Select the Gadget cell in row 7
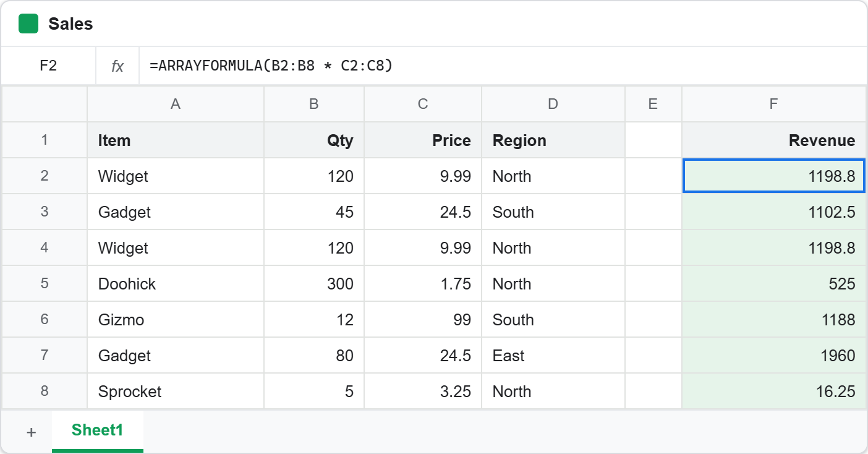 [176, 355]
